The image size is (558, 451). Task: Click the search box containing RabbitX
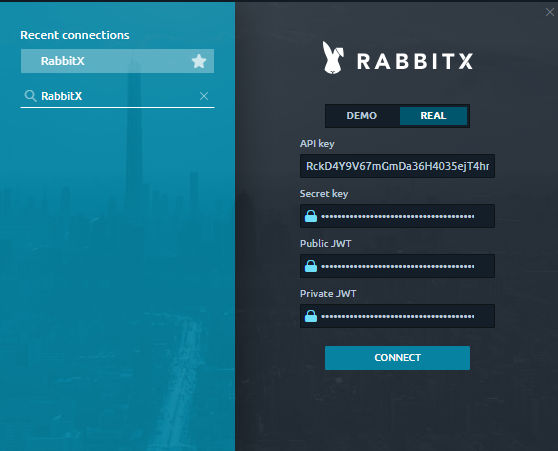coord(117,96)
